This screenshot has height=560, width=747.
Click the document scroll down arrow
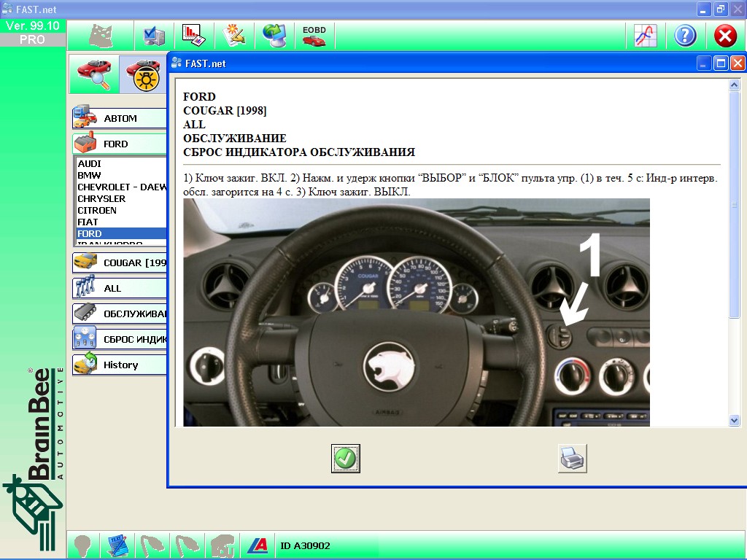tap(734, 420)
